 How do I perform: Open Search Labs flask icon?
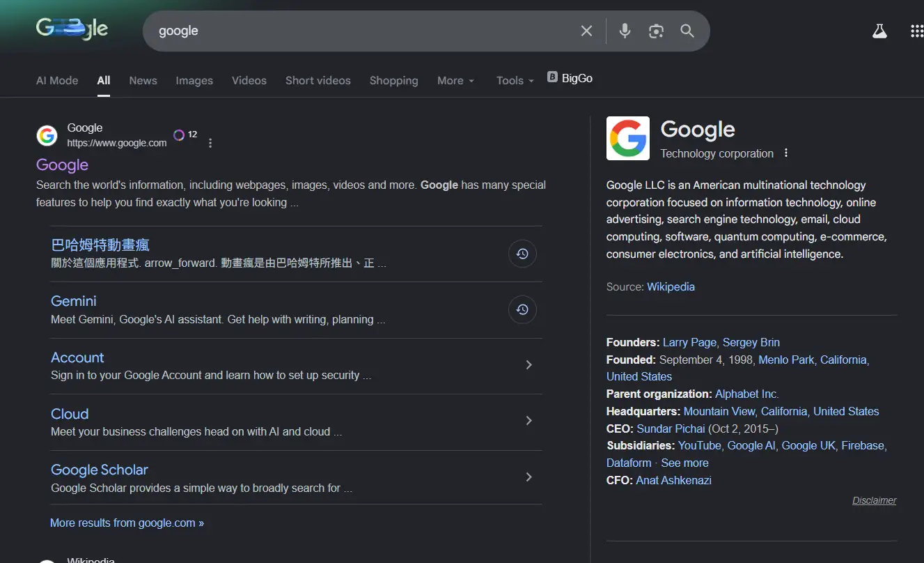point(879,31)
